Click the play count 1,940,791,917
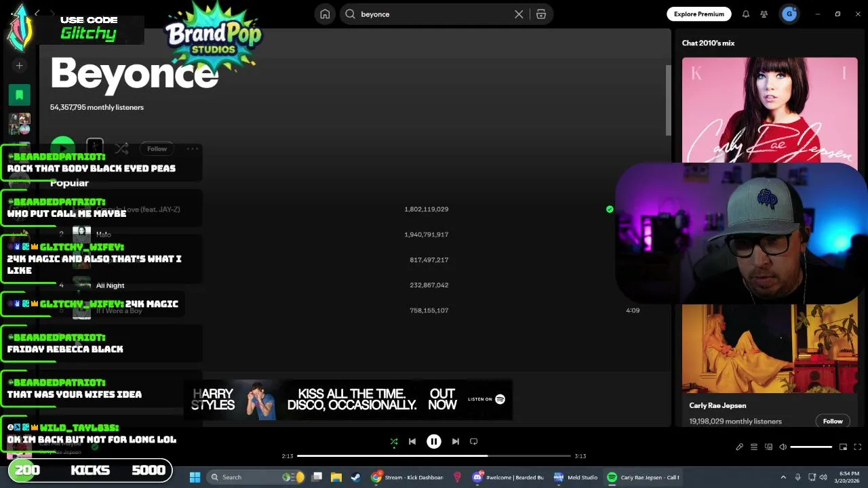Screen dimensions: 868x488 click(x=426, y=235)
